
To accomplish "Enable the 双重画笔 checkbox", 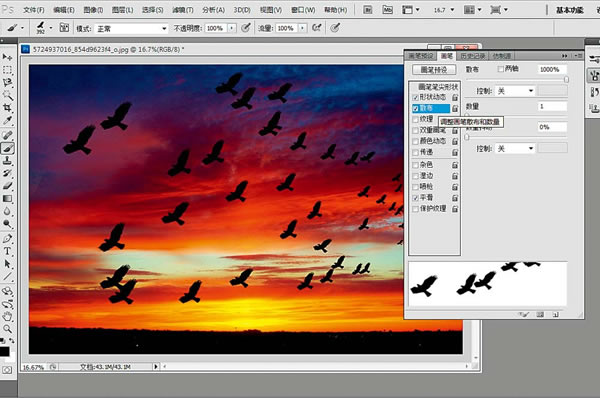I will 416,131.
